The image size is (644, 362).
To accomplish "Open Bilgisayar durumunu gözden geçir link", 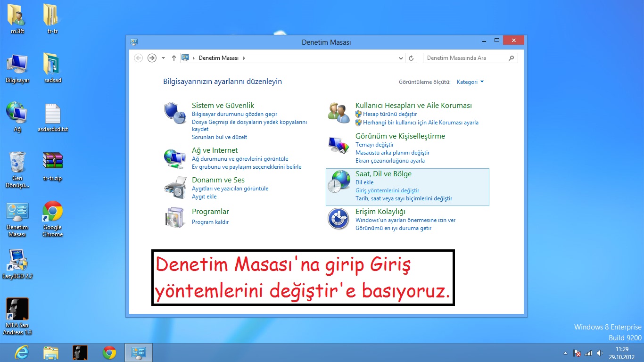I will pyautogui.click(x=234, y=114).
